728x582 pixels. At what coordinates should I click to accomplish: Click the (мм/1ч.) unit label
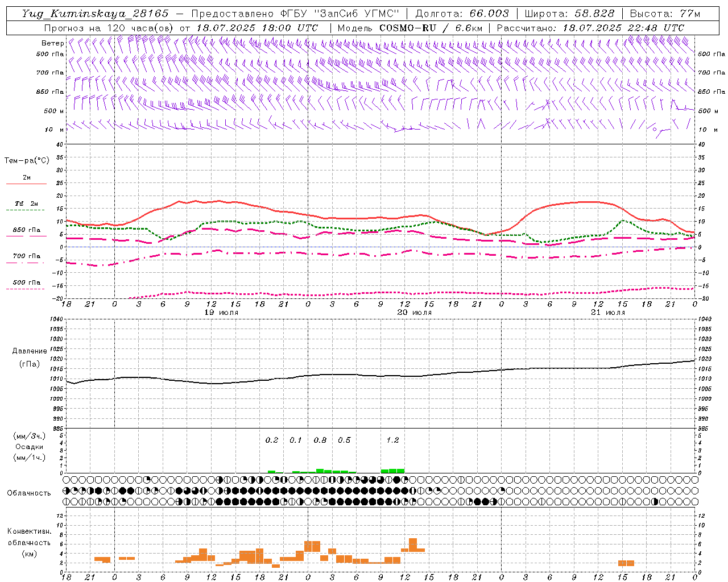(x=30, y=458)
